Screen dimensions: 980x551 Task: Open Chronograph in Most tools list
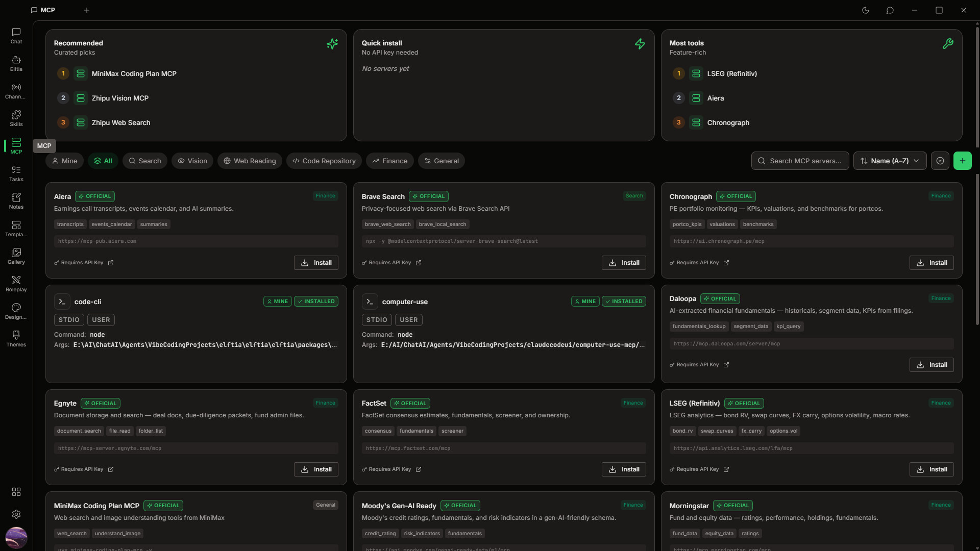[812, 122]
